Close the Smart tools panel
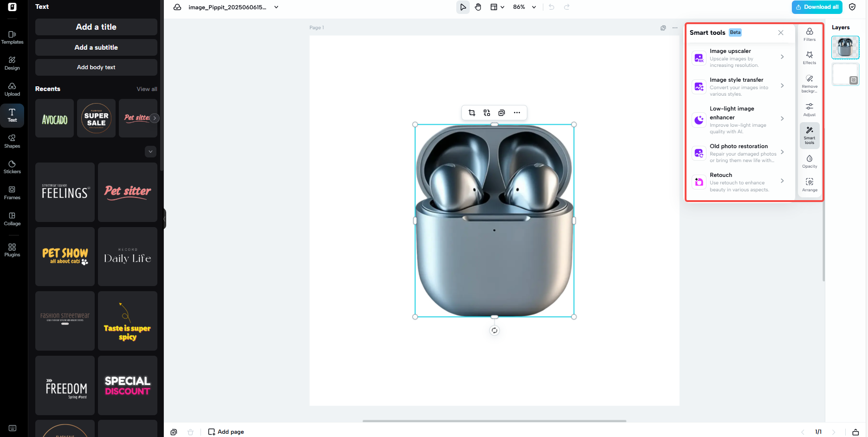This screenshot has width=868, height=437. (x=781, y=33)
